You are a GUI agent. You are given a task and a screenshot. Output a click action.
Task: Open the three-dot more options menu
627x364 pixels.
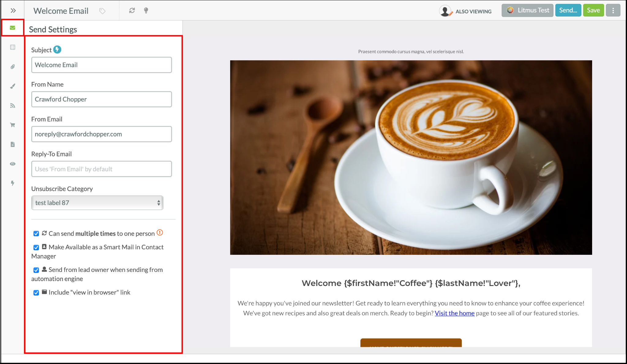(x=613, y=10)
